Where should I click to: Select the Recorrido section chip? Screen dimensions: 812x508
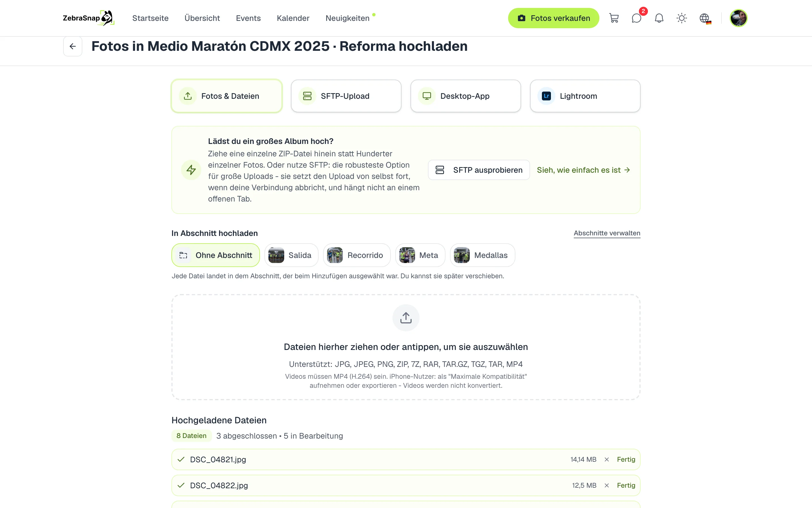pos(357,255)
